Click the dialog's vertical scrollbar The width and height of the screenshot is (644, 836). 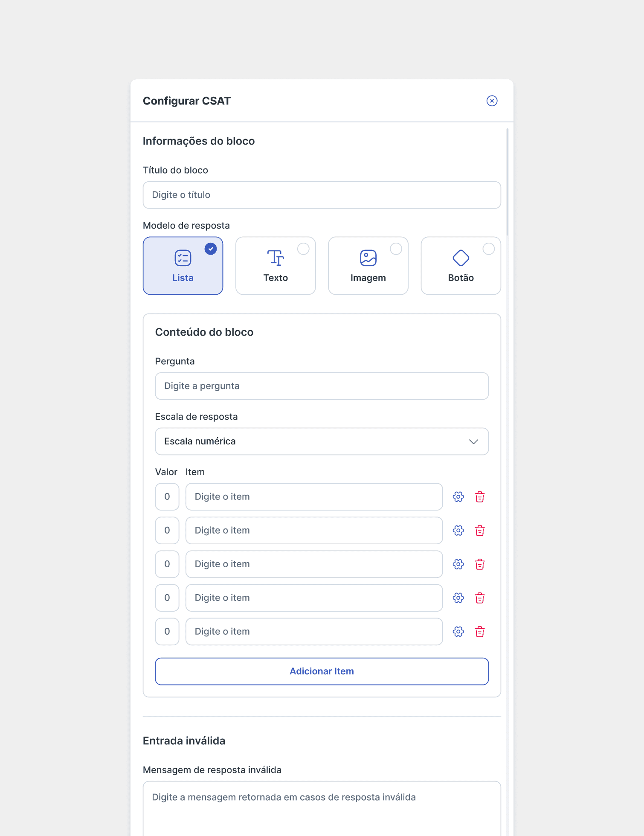507,182
